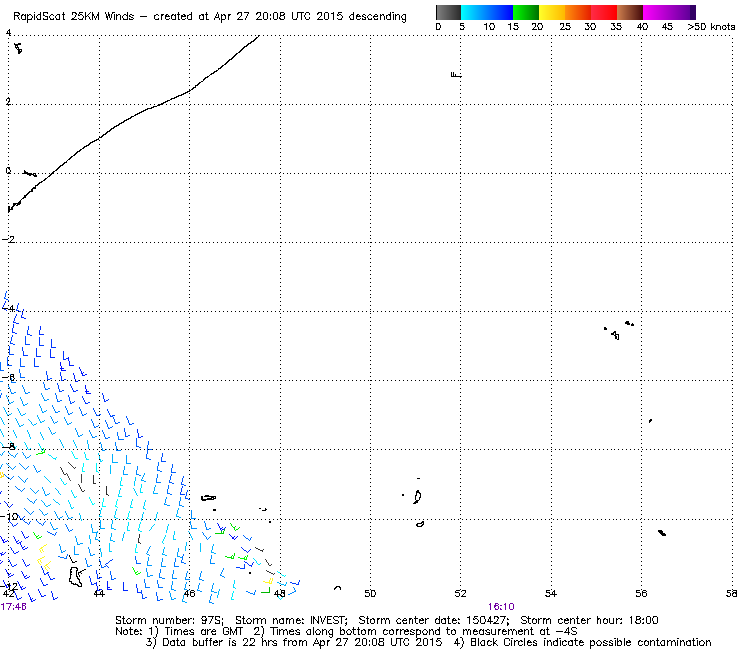The width and height of the screenshot is (740, 650).
Task: Click the note 'Times are GMT'
Action: coord(203,632)
